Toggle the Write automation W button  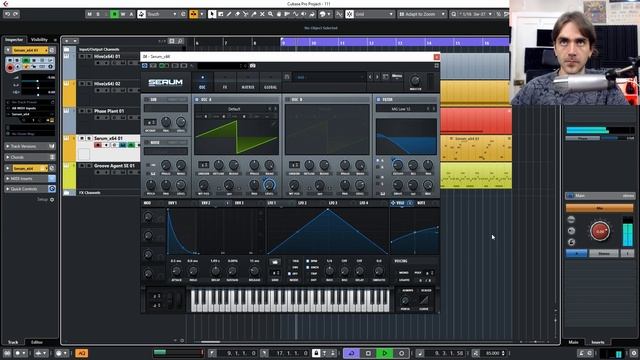coord(123,14)
